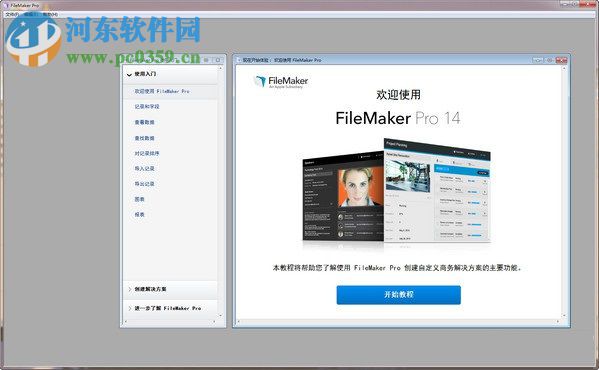Image resolution: width=599 pixels, height=370 pixels.
Task: Click scroll-up arrow of welcome window
Action: pos(564,68)
